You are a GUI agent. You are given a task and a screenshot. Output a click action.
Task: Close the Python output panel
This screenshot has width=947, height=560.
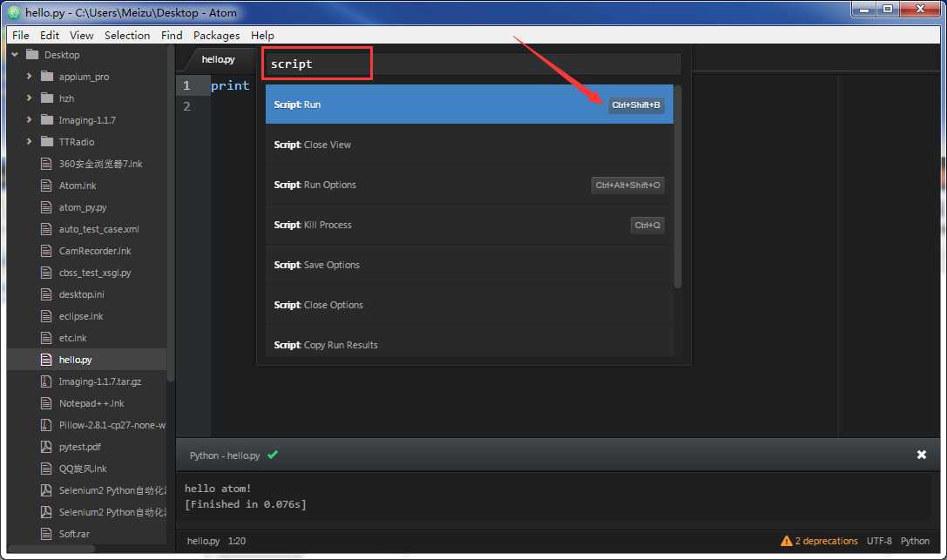point(921,455)
